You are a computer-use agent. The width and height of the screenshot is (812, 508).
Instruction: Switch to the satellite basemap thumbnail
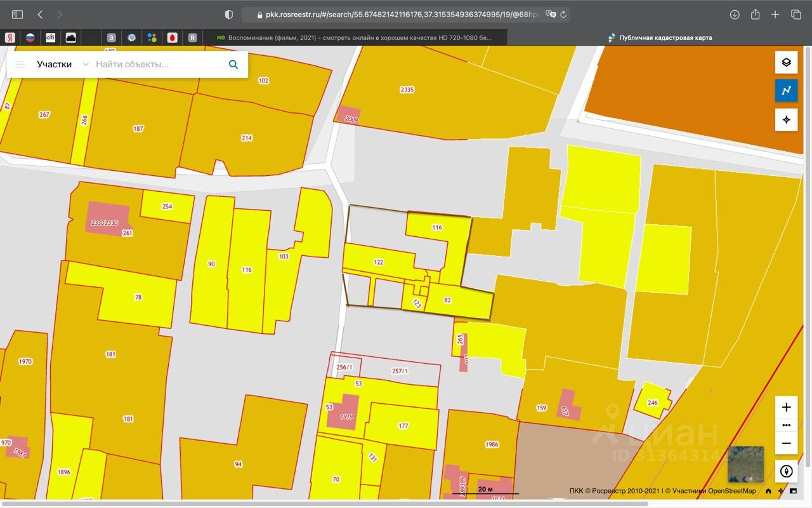[745, 464]
